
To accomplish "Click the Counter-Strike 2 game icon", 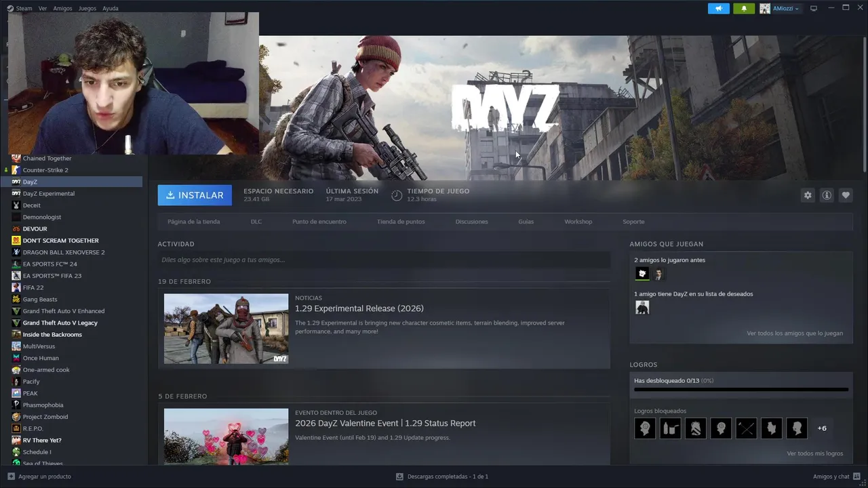I will 16,170.
